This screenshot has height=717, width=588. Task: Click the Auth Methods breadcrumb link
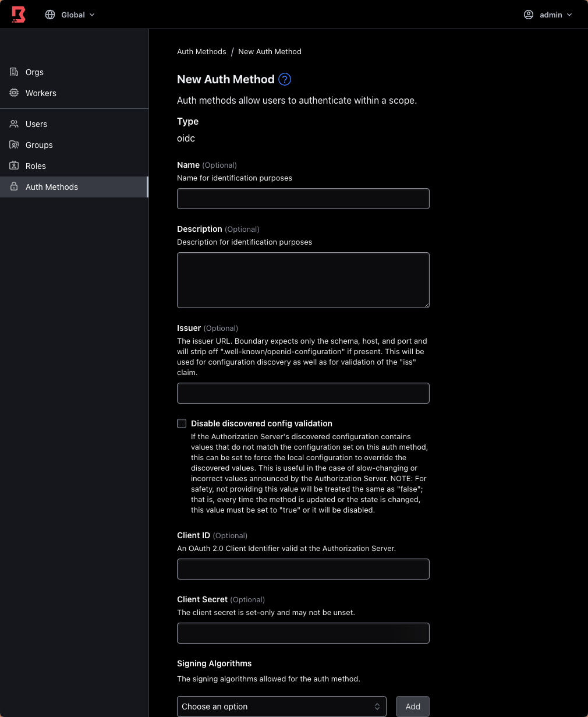pyautogui.click(x=201, y=52)
